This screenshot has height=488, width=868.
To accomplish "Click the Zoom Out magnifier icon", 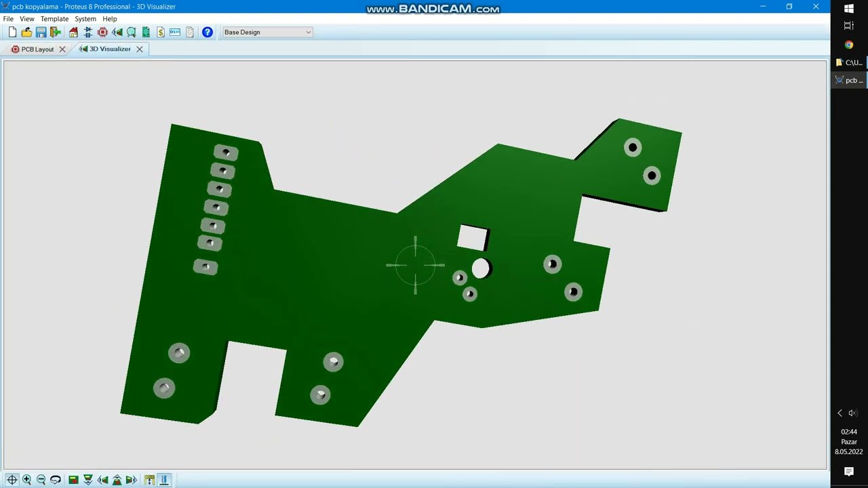I will (41, 480).
